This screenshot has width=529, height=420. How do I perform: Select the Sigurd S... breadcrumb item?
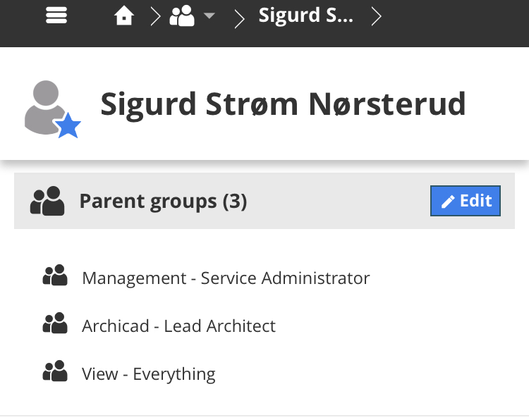pyautogui.click(x=305, y=15)
